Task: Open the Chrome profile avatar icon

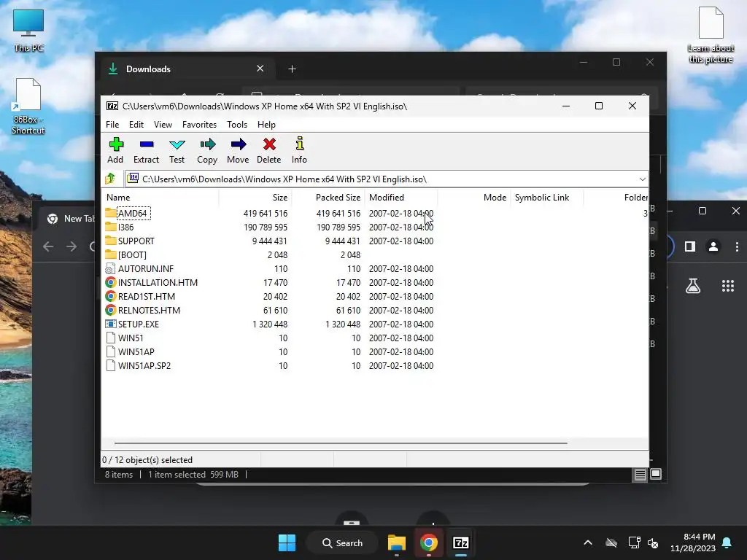Action: coord(713,246)
